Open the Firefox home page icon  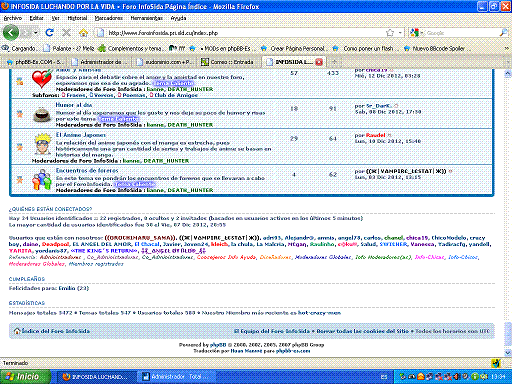(x=83, y=33)
